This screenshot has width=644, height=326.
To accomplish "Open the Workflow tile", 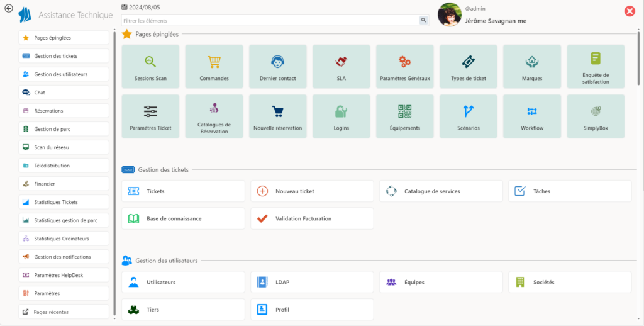I will click(532, 116).
